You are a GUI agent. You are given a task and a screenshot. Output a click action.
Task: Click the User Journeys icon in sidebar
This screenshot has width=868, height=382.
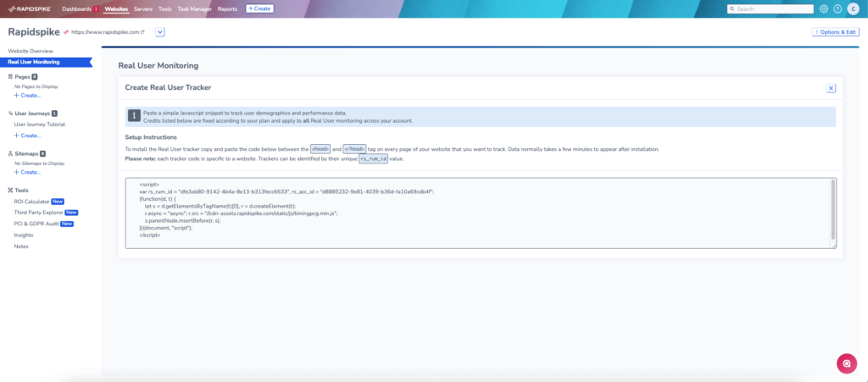[x=10, y=113]
